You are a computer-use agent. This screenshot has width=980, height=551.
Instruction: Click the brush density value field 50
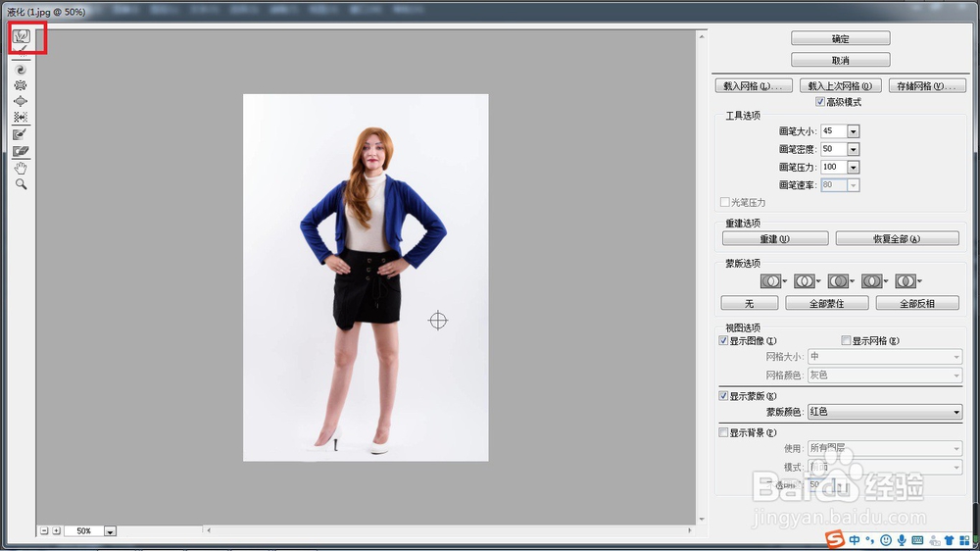834,149
